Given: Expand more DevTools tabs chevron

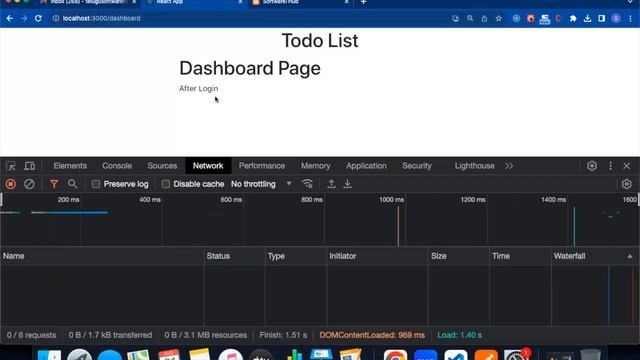Looking at the screenshot, I should point(509,166).
